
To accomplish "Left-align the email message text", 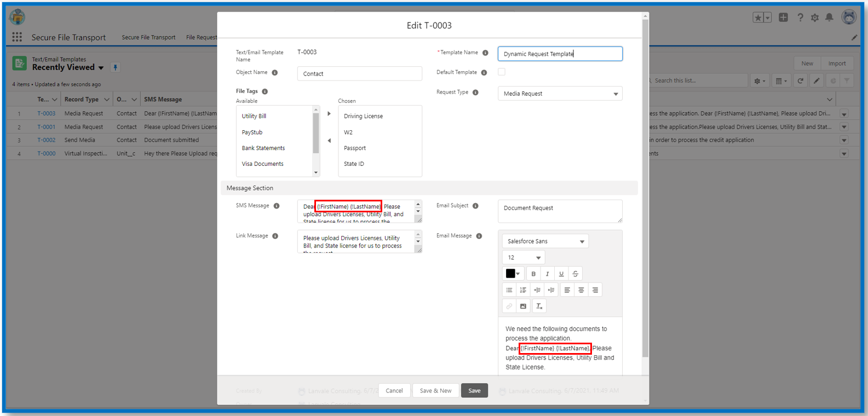I will tap(567, 290).
